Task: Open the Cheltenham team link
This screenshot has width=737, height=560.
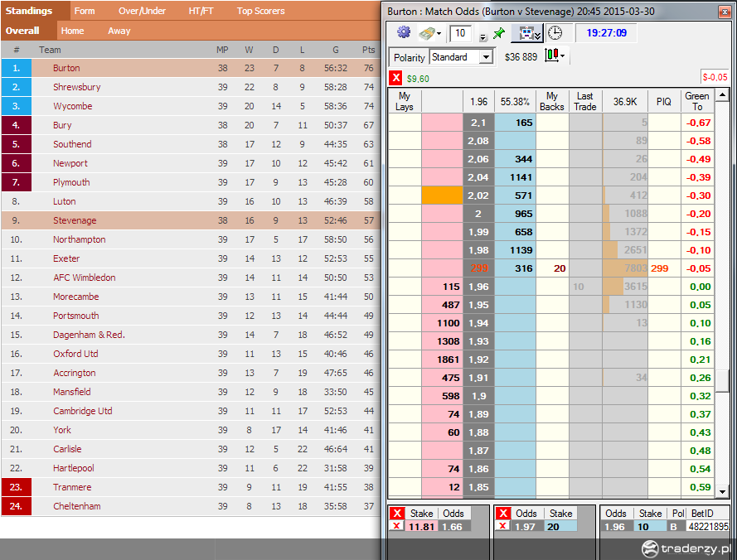Action: 76,506
